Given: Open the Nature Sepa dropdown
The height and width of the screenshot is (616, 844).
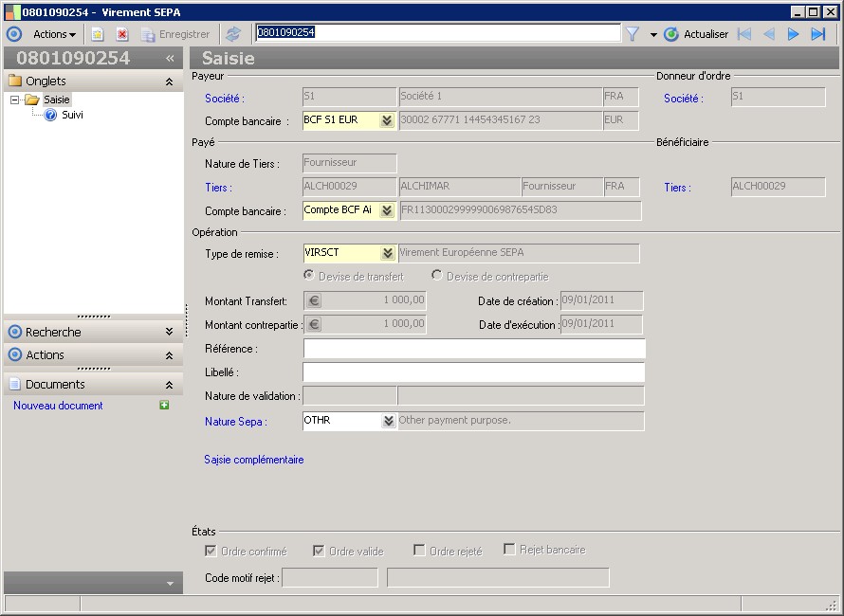Looking at the screenshot, I should (x=387, y=421).
